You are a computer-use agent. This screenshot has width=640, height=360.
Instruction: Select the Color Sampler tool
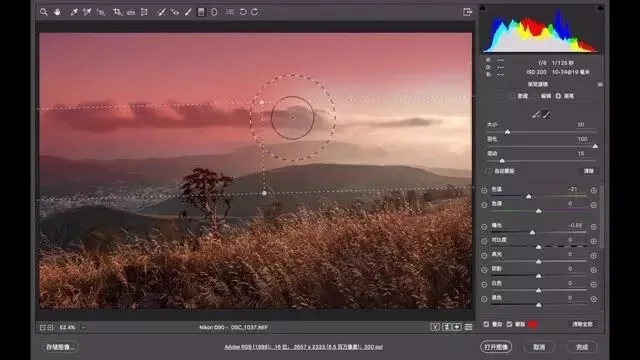coord(87,12)
